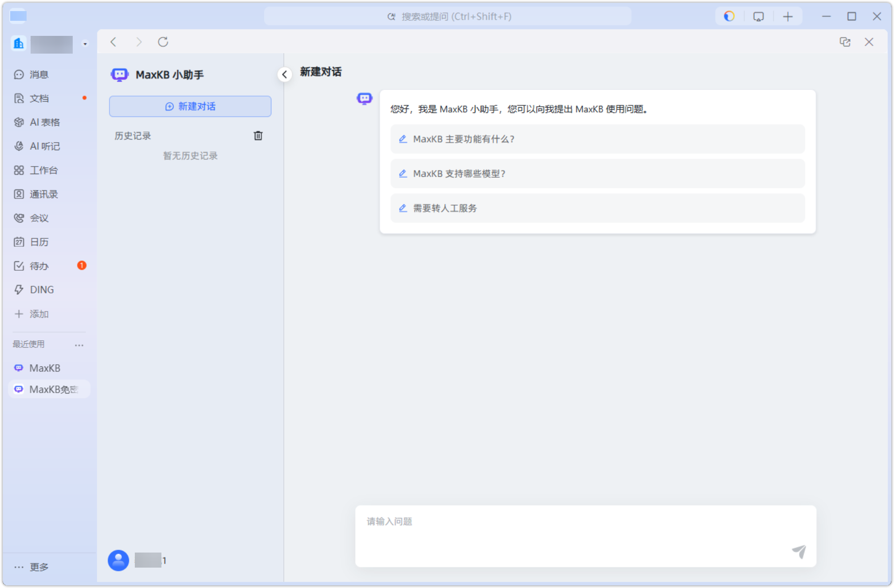Open the 最近使用 three-dot options
Screen dimensions: 894x588
(x=79, y=345)
